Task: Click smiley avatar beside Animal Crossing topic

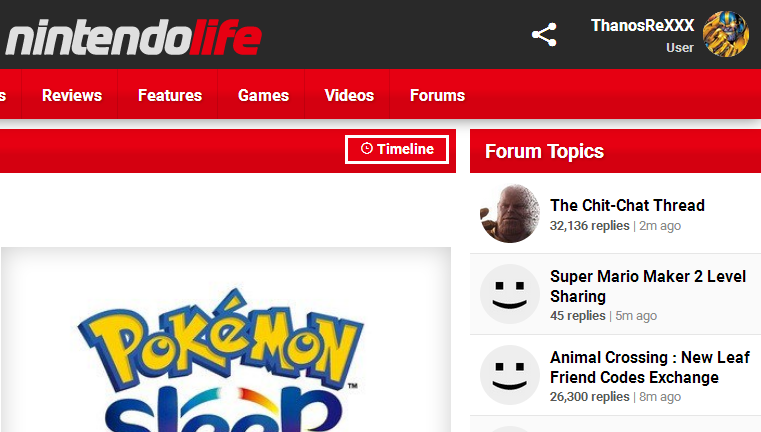Action: pyautogui.click(x=510, y=375)
